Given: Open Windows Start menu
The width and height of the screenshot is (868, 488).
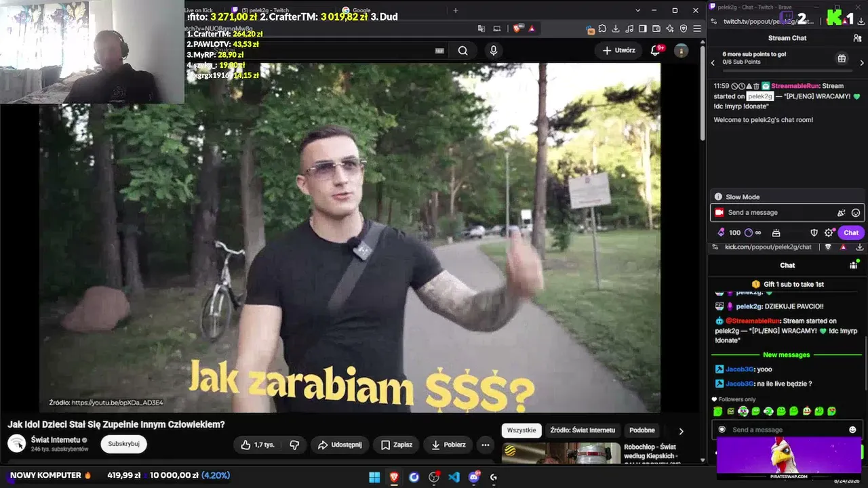Looking at the screenshot, I should pos(374,477).
